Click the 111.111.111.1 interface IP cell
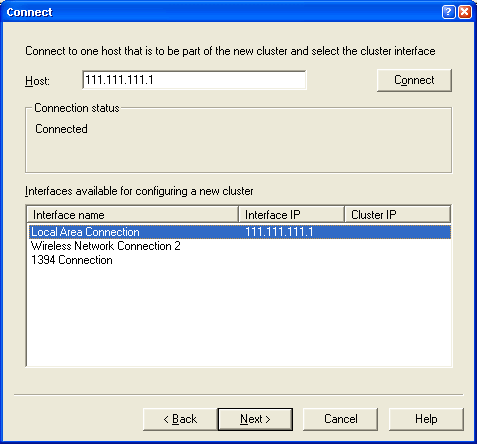Screen dimensions: 477x444 click(x=279, y=232)
